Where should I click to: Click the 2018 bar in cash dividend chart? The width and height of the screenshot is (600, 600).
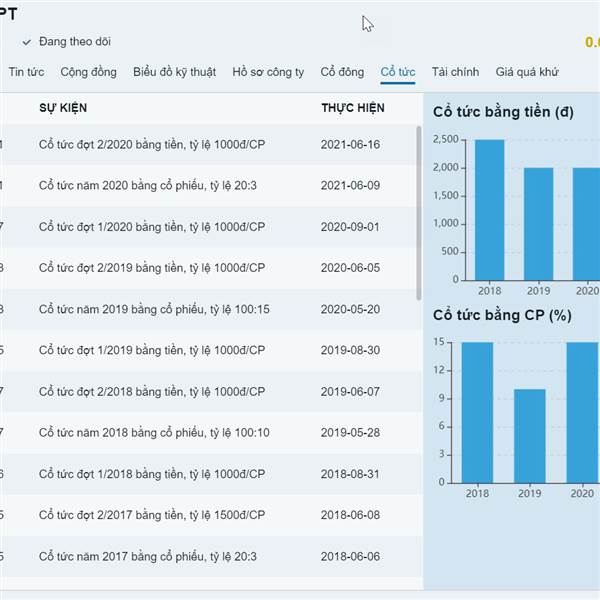coord(489,210)
